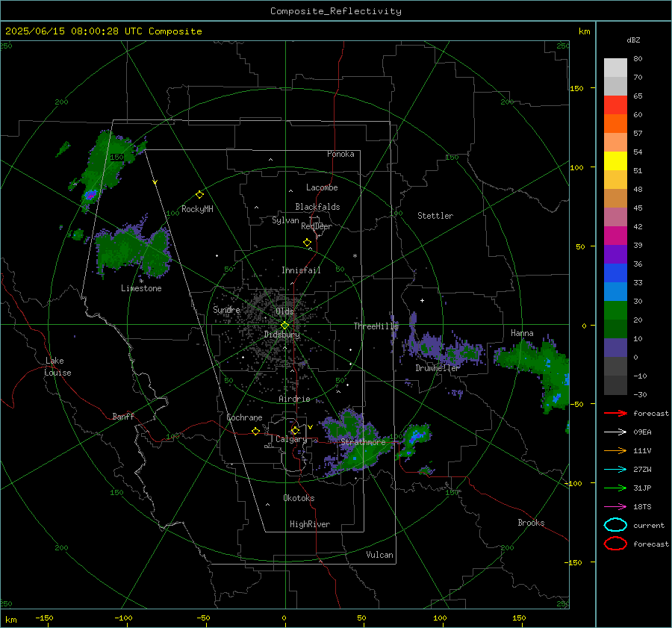Click the Hanna town label

[522, 333]
